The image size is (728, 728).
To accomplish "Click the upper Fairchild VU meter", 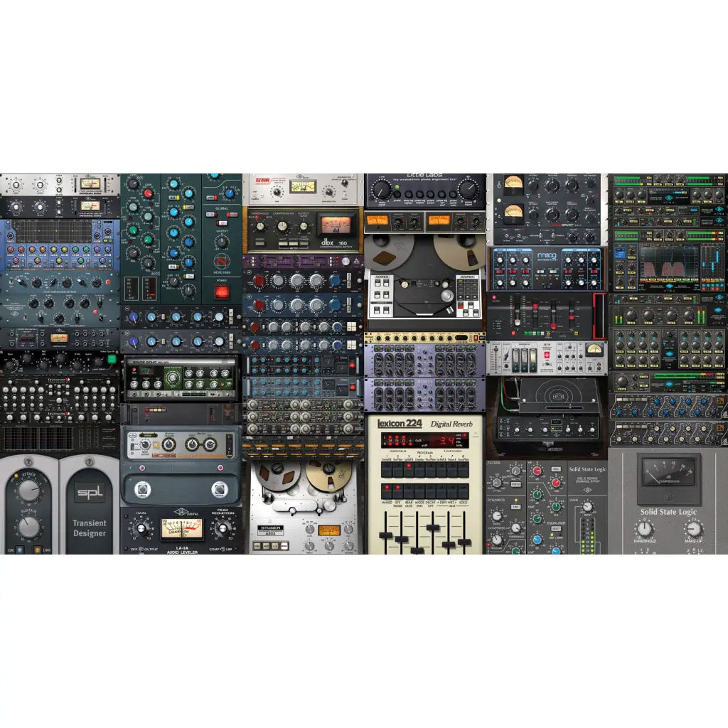I will coord(514,184).
